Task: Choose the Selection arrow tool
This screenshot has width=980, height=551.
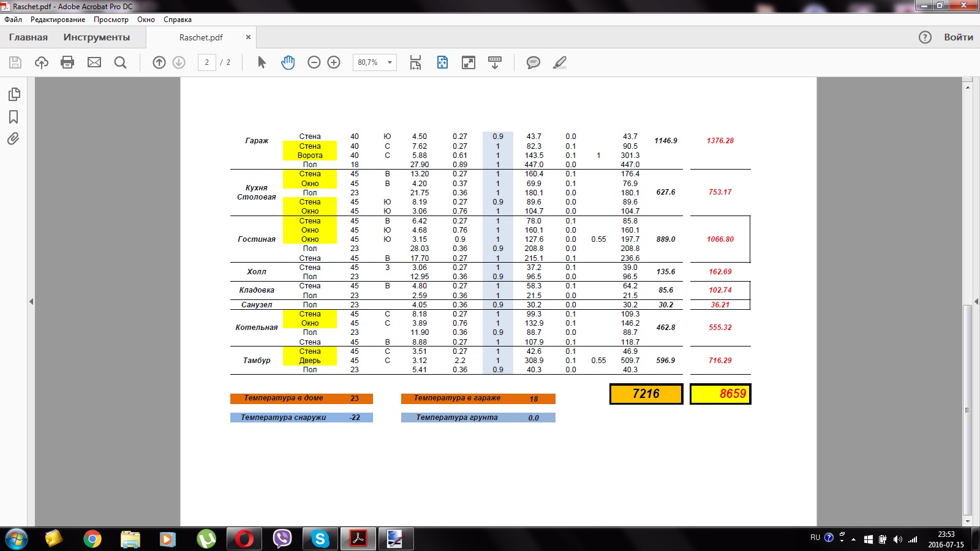Action: pos(262,62)
